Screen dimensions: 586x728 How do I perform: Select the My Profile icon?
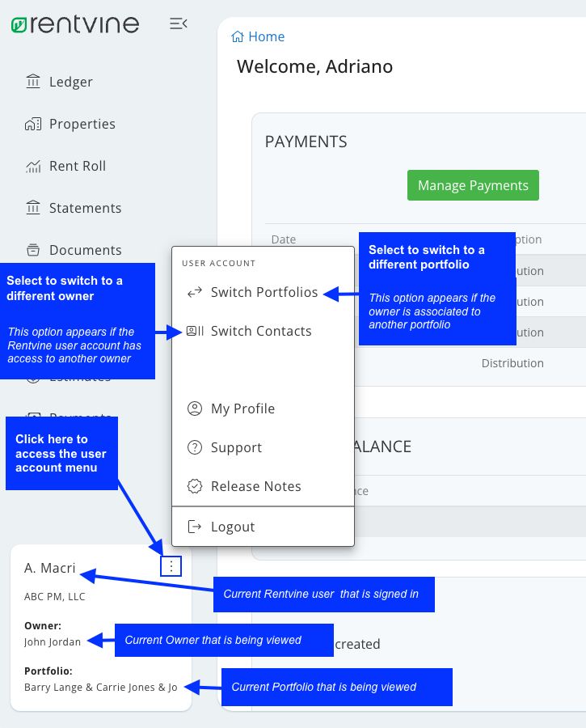(194, 408)
